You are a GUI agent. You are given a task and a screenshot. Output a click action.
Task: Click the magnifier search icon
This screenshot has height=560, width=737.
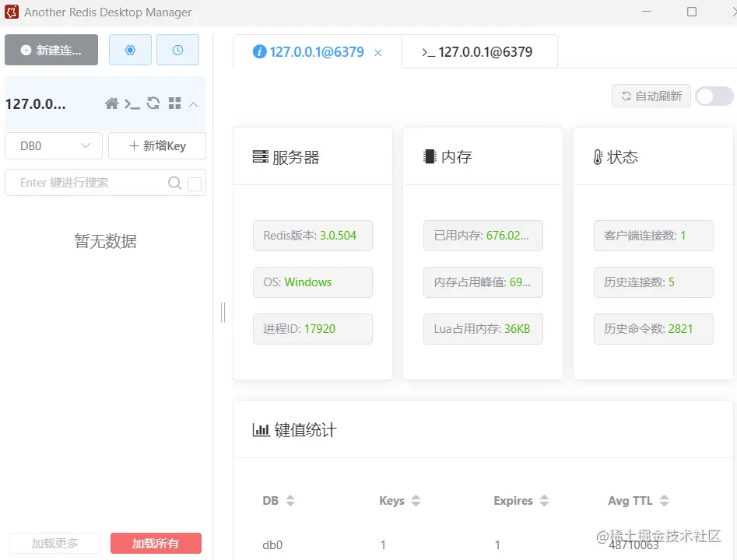(x=174, y=183)
